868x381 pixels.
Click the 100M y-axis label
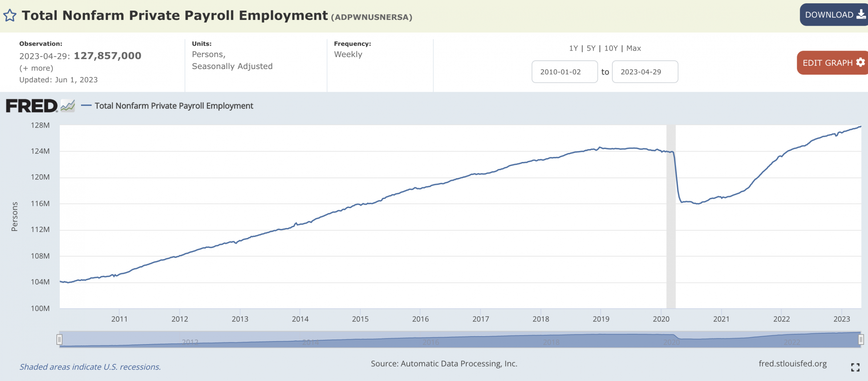tap(40, 308)
